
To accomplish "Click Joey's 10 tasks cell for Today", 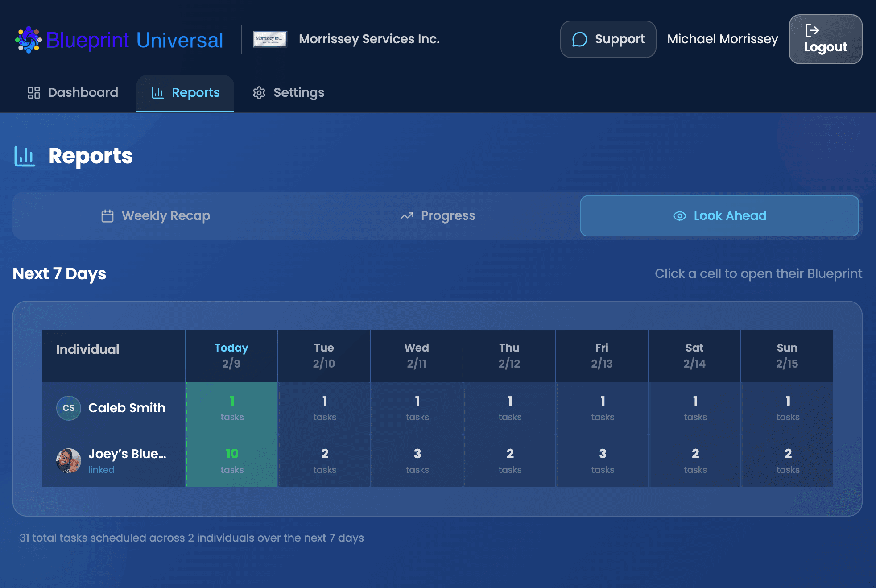I will coord(231,460).
